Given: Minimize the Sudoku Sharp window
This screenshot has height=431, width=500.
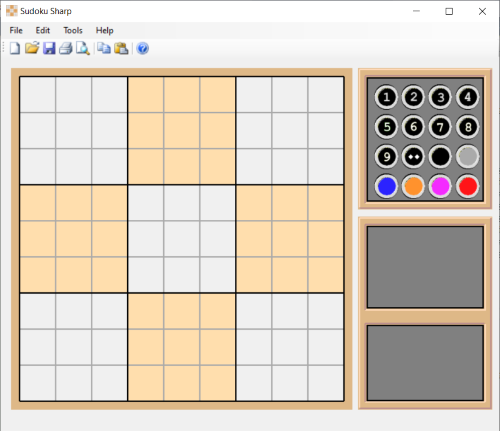Looking at the screenshot, I should [416, 11].
